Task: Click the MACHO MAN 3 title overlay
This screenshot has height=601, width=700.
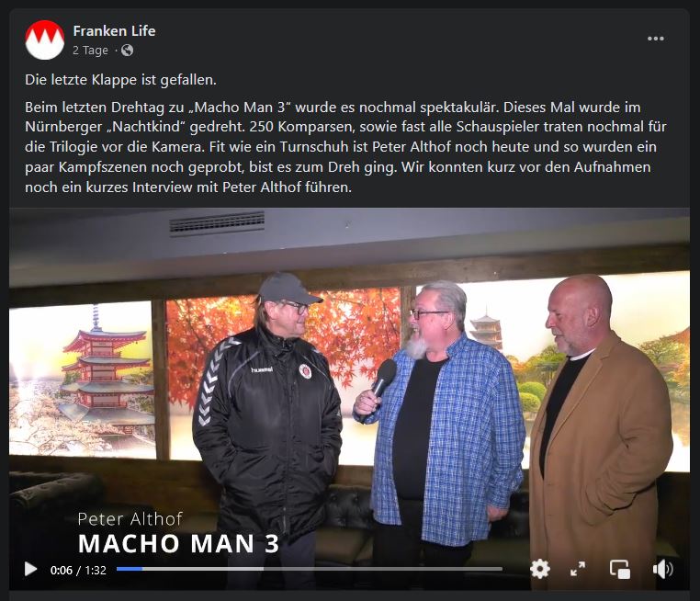Action: click(178, 544)
